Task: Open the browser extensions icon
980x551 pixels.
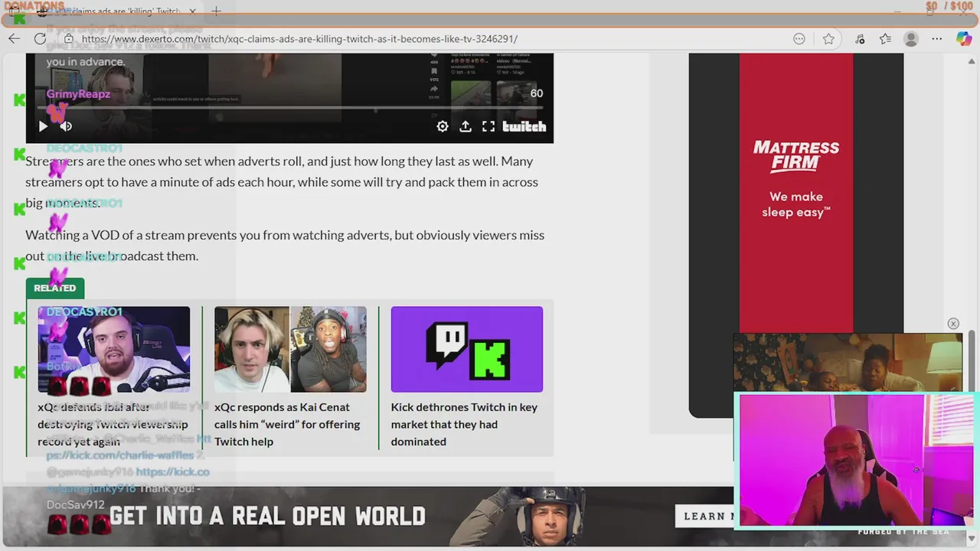Action: point(860,38)
